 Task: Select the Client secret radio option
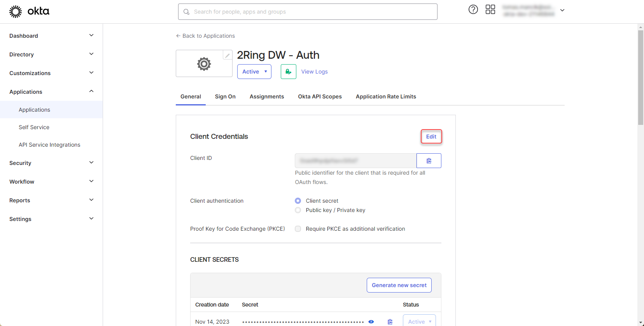(298, 201)
